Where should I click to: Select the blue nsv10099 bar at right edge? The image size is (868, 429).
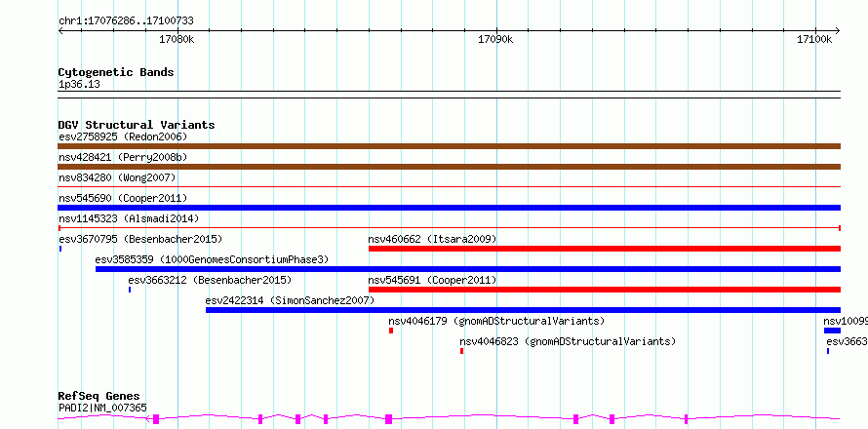tap(832, 331)
